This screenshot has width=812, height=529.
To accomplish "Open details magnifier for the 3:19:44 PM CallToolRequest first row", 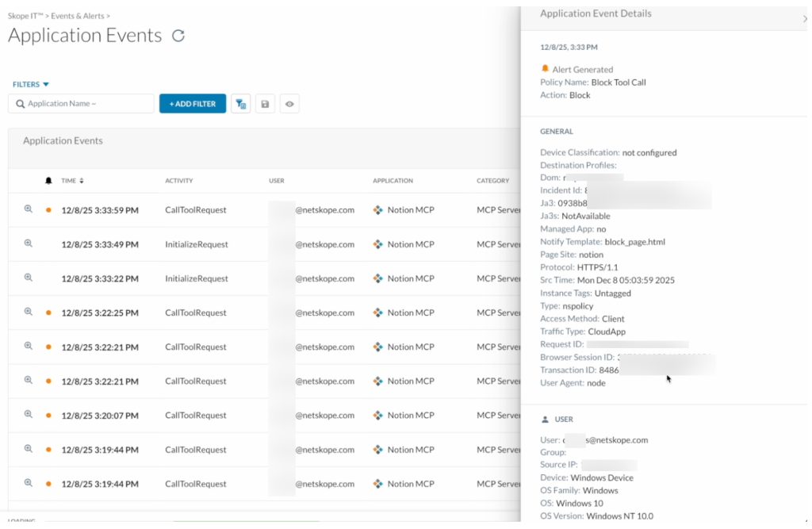I will 29,448.
